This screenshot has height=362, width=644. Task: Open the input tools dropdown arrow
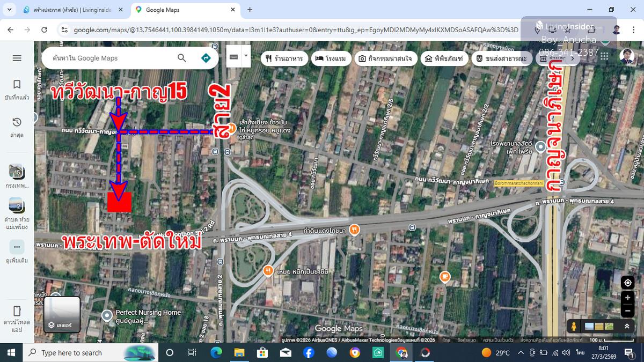246,56
